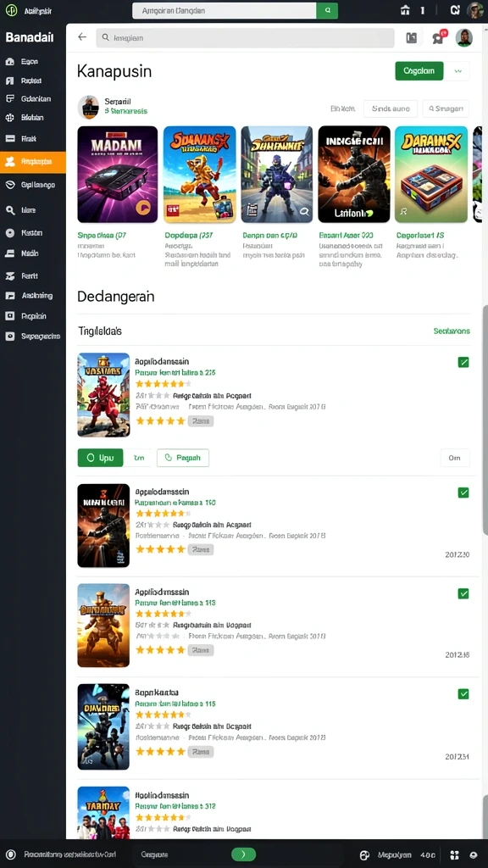This screenshot has height=868, width=488.
Task: Open the "Gpilanngo" sidebar item
Action: tap(33, 185)
